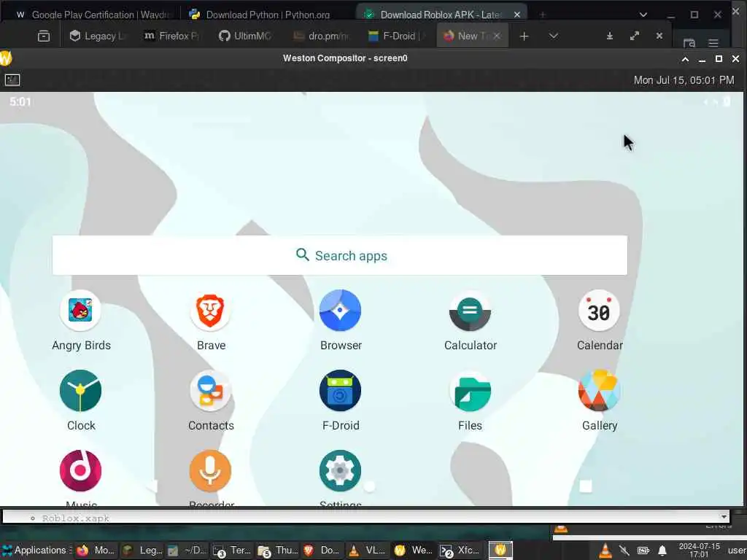The width and height of the screenshot is (747, 560).
Task: Open the Firefox View icon
Action: (44, 36)
